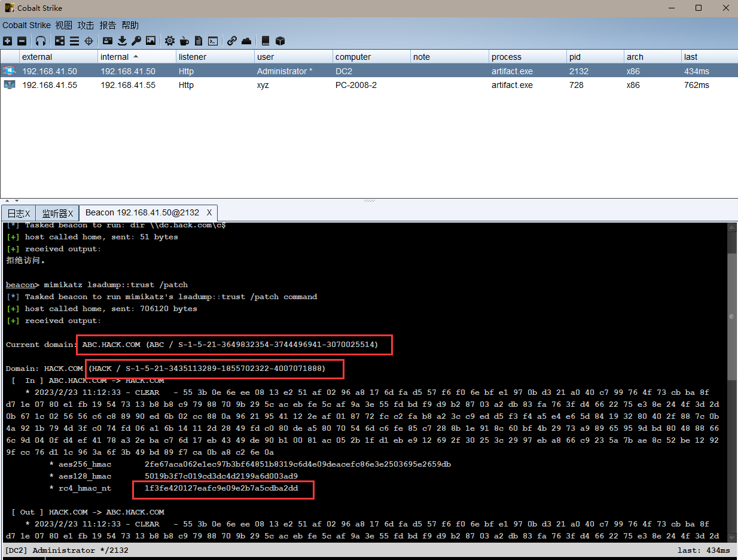Open Credentials ID-card icon
Screen dimensions: 738x560
click(108, 41)
